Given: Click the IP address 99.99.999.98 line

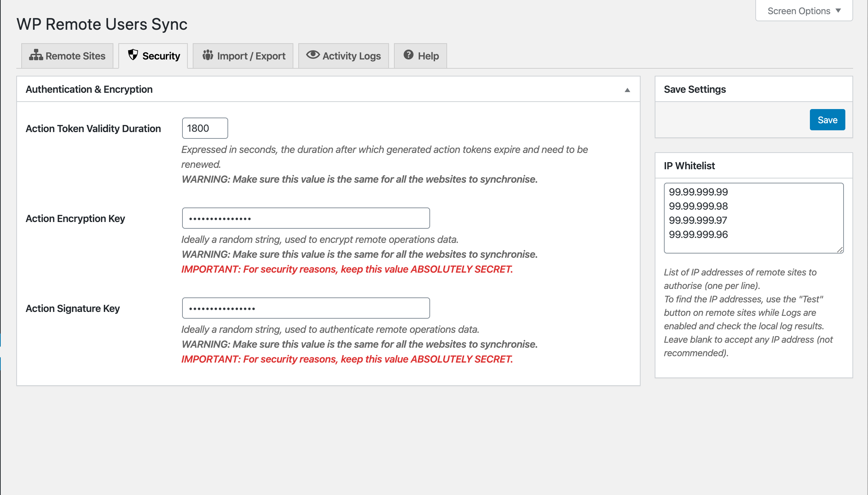Looking at the screenshot, I should click(x=698, y=206).
